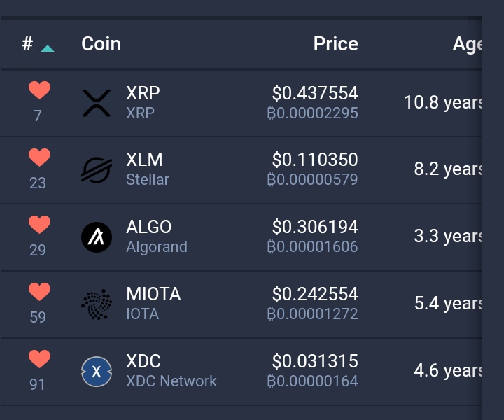Toggle the MIOTA favorite heart

click(39, 291)
